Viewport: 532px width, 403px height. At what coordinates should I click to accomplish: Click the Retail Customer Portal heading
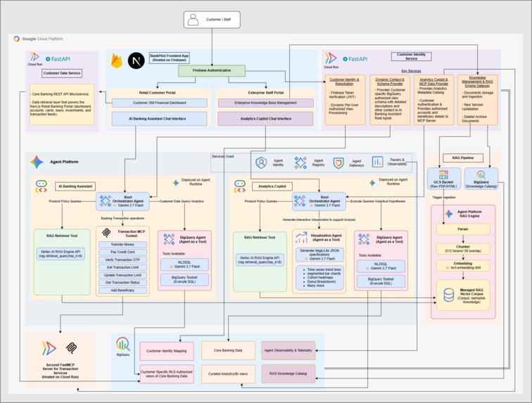157,93
